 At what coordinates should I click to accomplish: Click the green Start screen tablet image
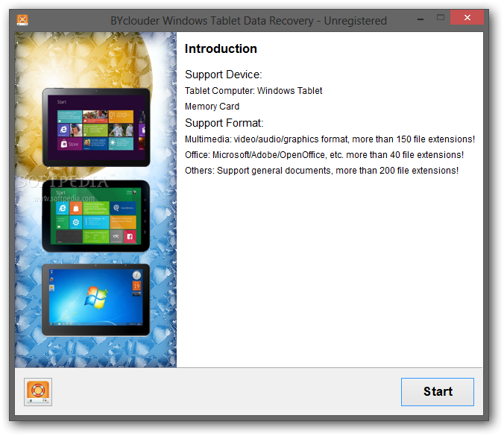pos(95,216)
